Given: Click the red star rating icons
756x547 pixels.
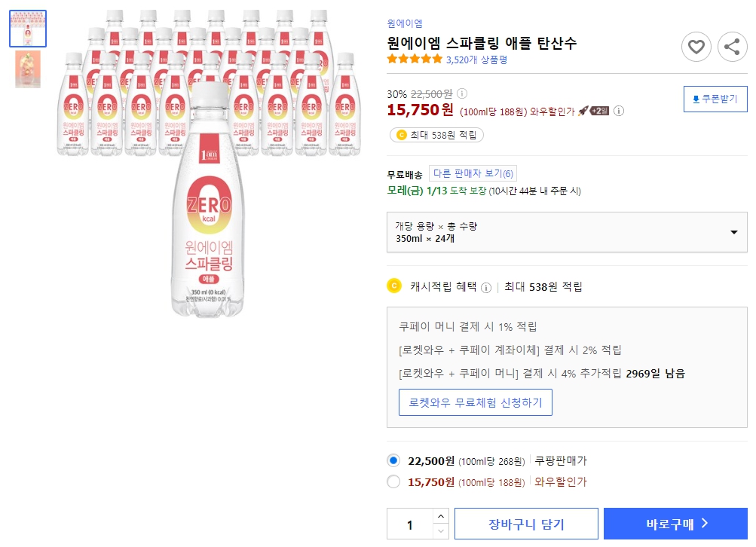Looking at the screenshot, I should pyautogui.click(x=414, y=57).
